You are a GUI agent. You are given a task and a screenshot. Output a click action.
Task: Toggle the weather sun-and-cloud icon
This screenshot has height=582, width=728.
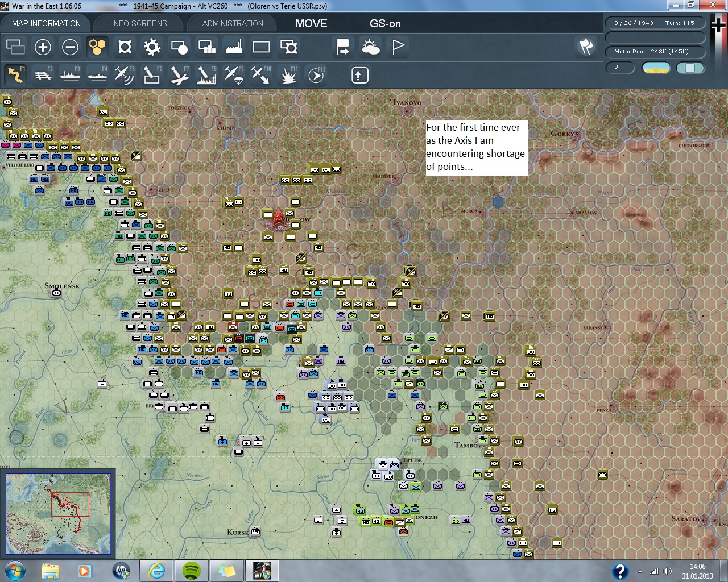point(370,47)
